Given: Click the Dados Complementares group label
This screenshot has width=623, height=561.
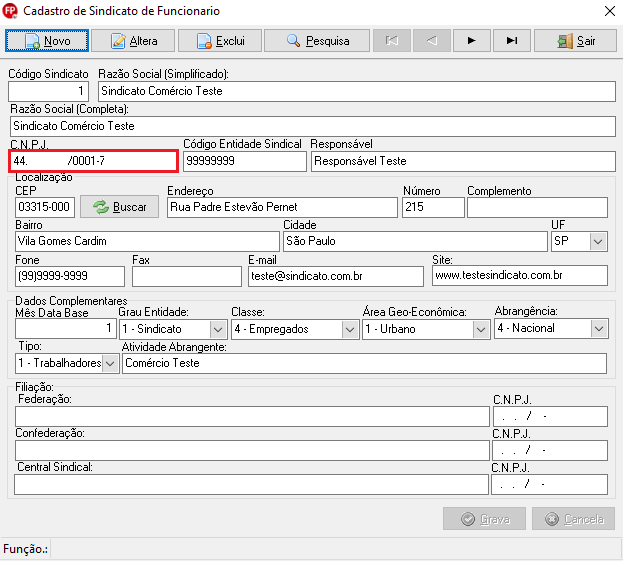Looking at the screenshot, I should pos(71,301).
